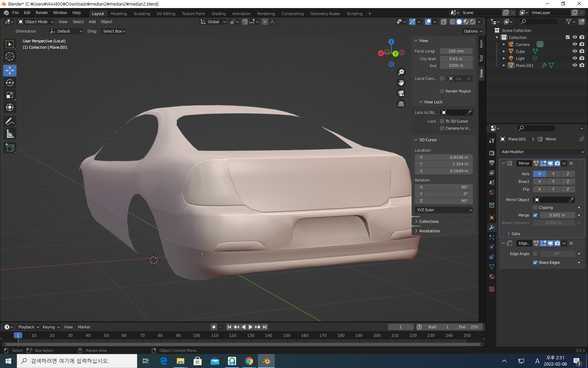The height and width of the screenshot is (368, 588).
Task: Click the Focal Length 100 mm field
Action: (x=456, y=51)
